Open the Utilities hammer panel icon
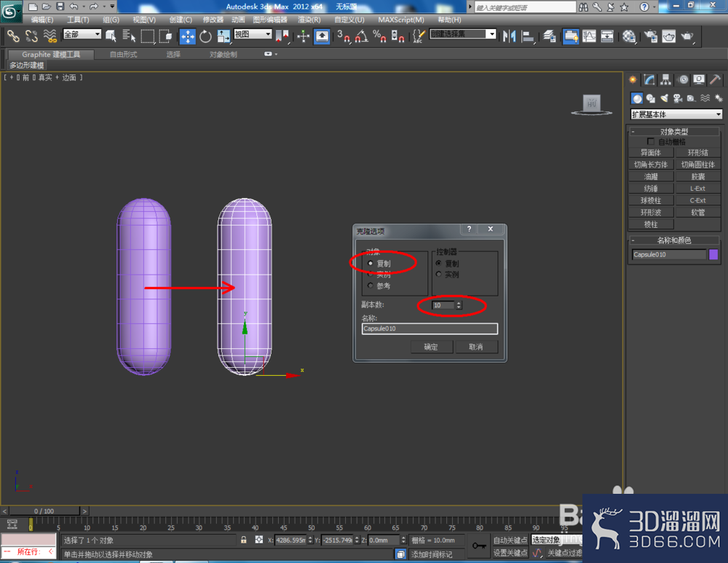This screenshot has height=563, width=728. click(716, 80)
